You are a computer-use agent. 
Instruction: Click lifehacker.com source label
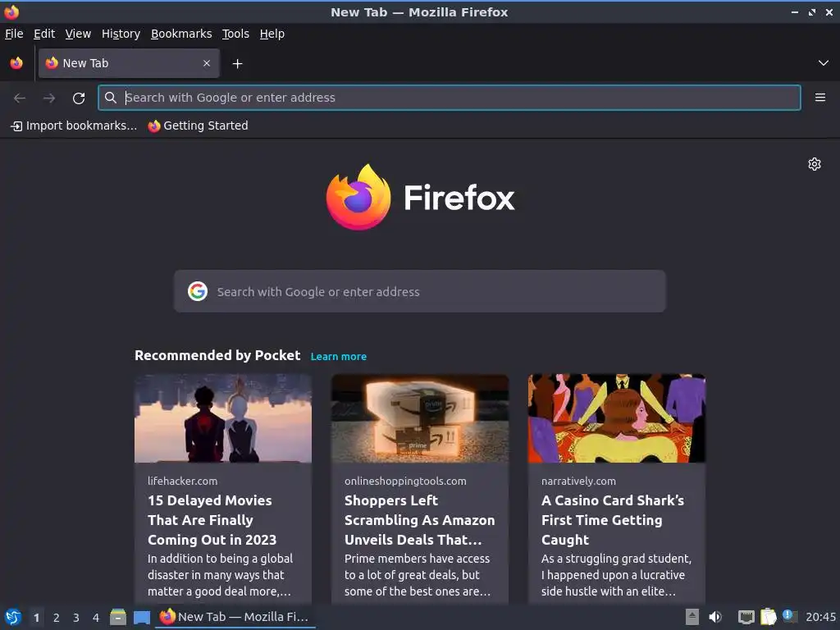183,481
